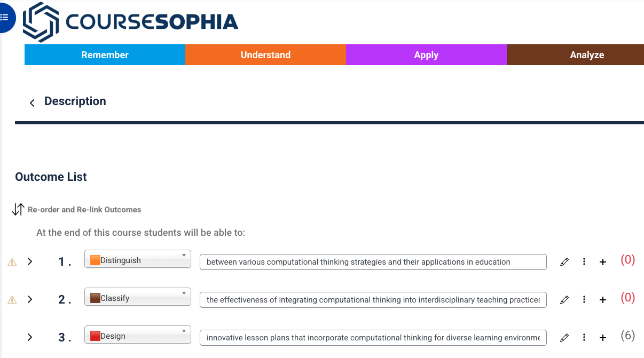
Task: Click warning triangle beside outcome 1
Action: click(x=12, y=262)
